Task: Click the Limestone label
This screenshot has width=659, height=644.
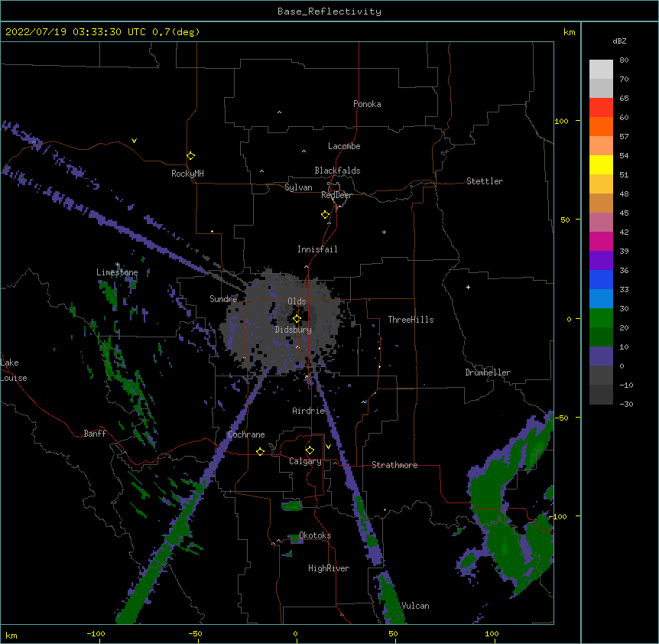Action: [x=117, y=272]
